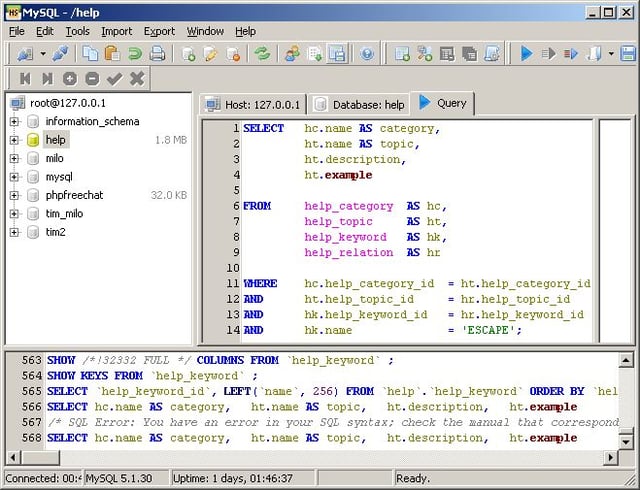Click the SQL log scroll up arrow

pos(626,360)
